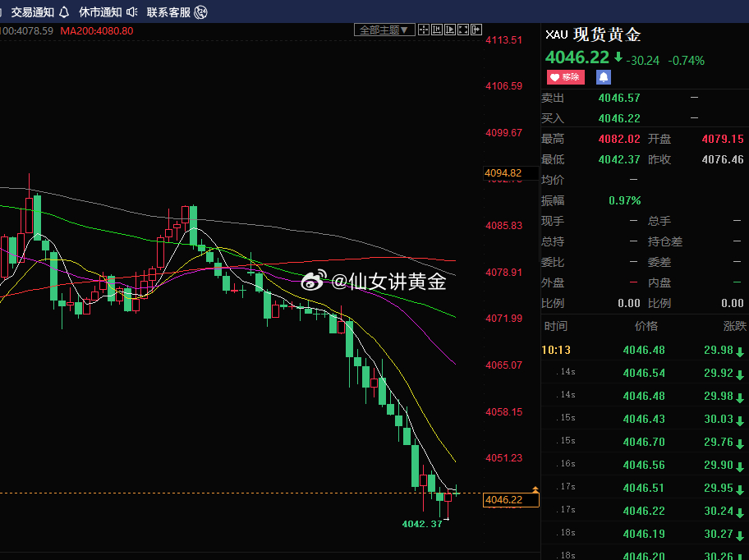
Task: Click the 4071.99 axis price label
Action: pyautogui.click(x=504, y=319)
